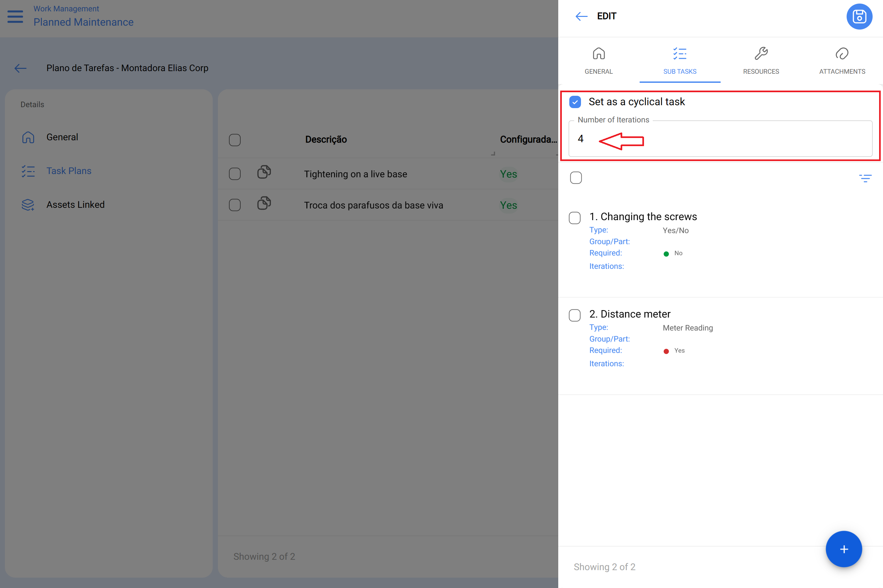Tick the select-all sub tasks checkbox
Screen dimensions: 883x588
[575, 178]
